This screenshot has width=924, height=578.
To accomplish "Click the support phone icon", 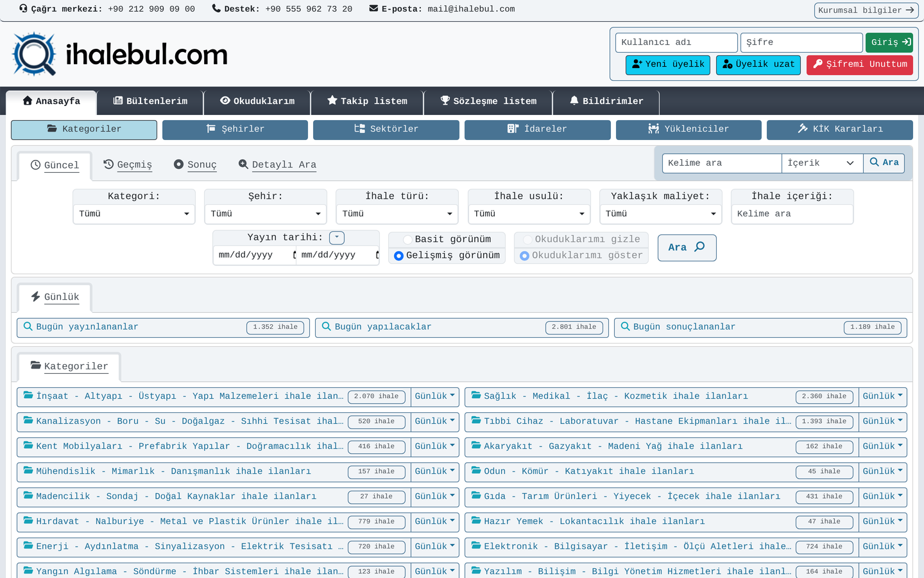I will pyautogui.click(x=216, y=9).
